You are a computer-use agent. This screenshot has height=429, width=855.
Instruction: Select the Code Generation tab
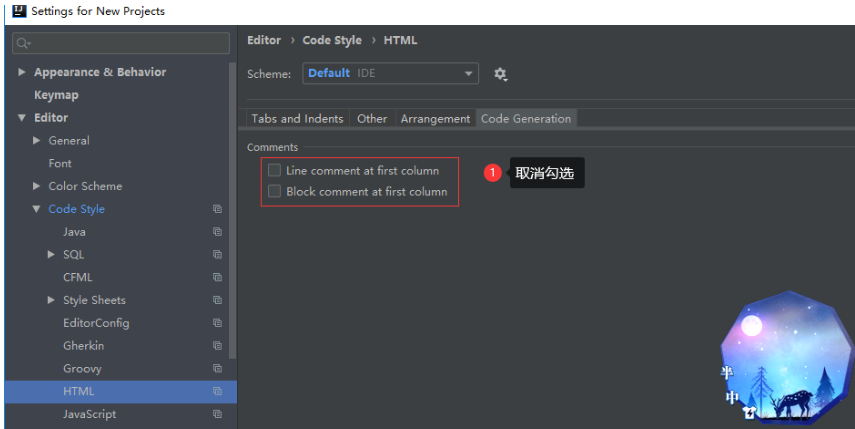point(526,118)
